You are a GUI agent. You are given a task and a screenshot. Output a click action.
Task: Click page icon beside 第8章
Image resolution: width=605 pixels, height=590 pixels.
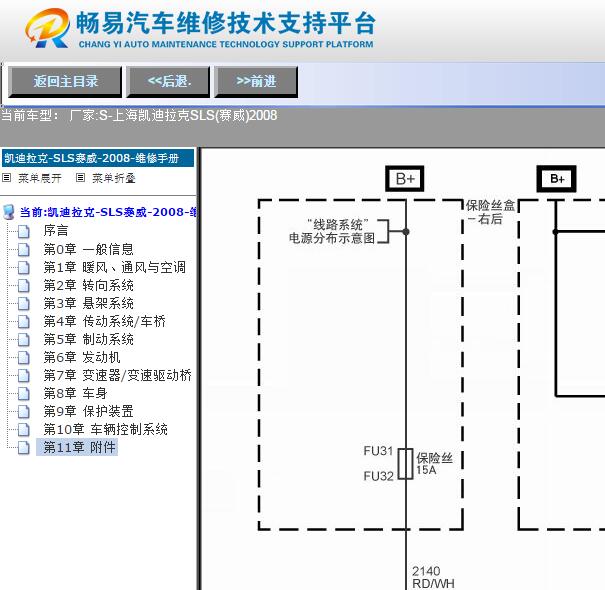pyautogui.click(x=24, y=394)
